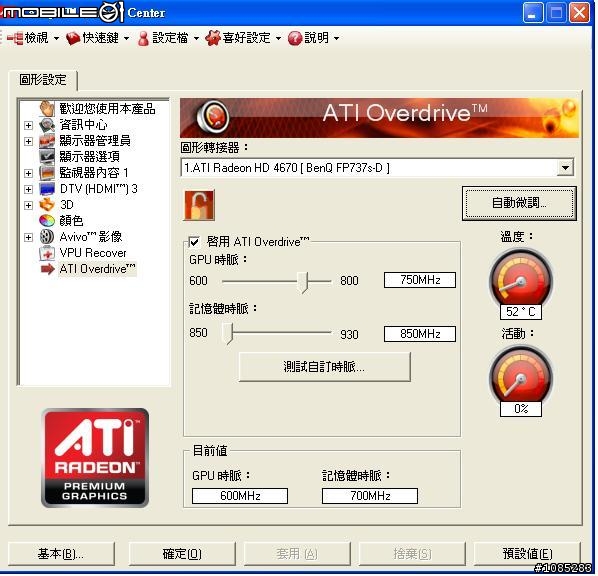Click the Avivo video film reel icon
598x576 pixels.
pyautogui.click(x=47, y=237)
